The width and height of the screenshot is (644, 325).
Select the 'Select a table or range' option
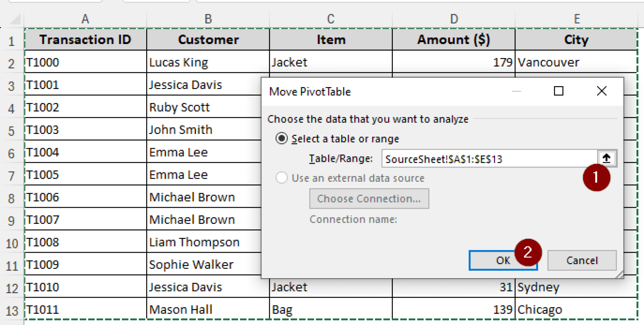pyautogui.click(x=281, y=139)
